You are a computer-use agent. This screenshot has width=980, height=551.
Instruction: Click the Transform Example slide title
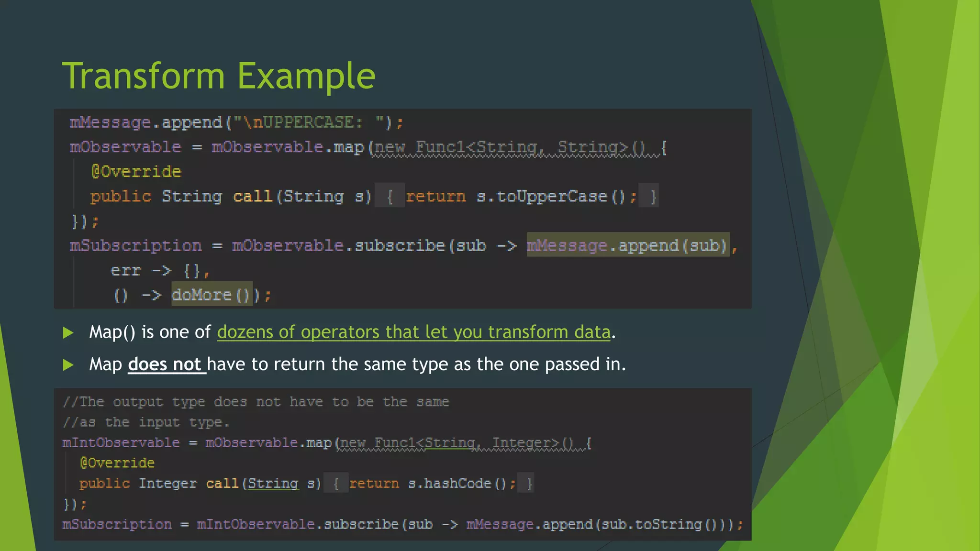tap(219, 76)
